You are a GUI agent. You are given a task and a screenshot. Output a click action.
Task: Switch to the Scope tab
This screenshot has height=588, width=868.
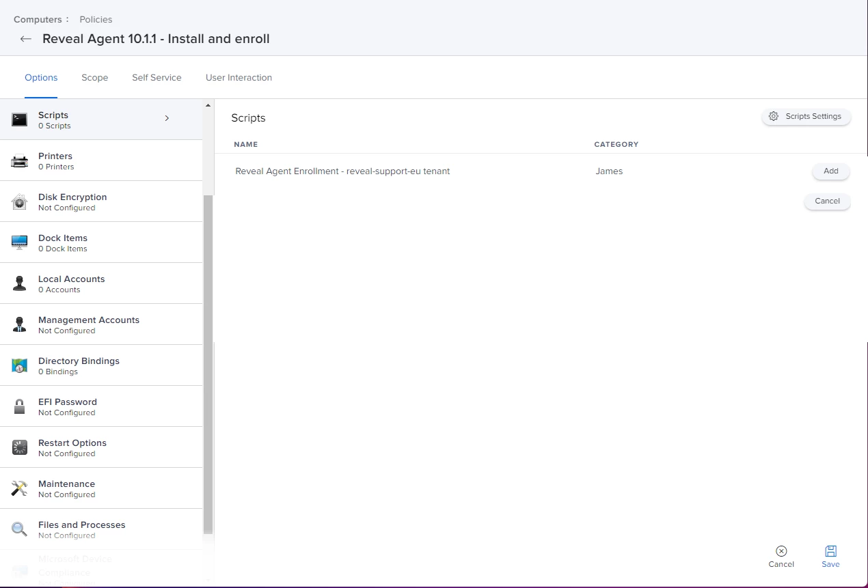point(95,78)
